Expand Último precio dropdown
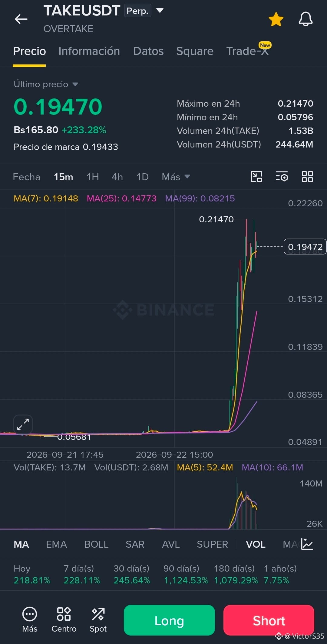This screenshot has width=327, height=644. 75,84
